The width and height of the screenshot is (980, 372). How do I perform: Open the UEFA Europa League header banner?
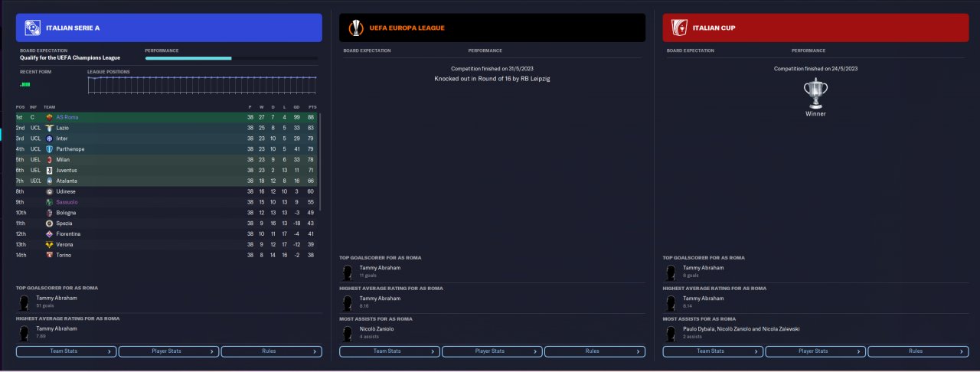pyautogui.click(x=492, y=28)
